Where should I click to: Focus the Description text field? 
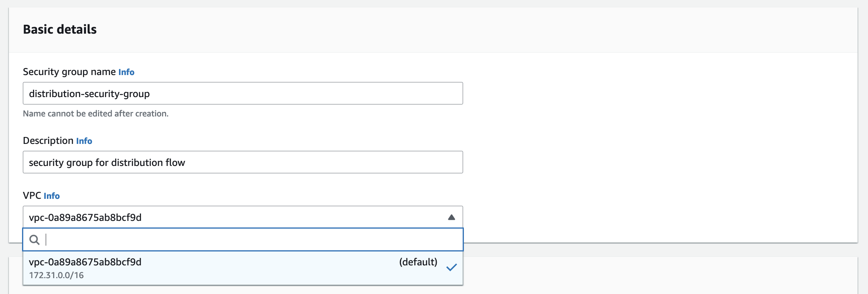(243, 162)
